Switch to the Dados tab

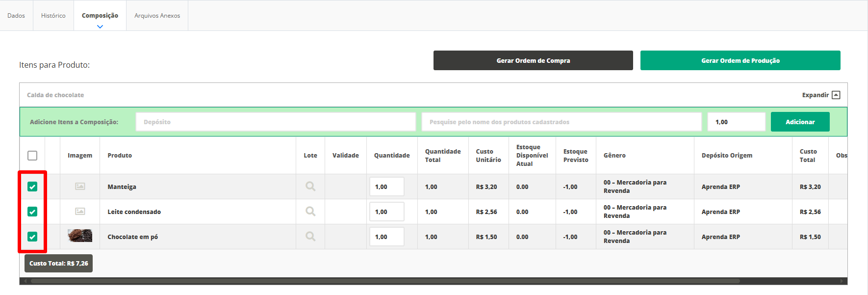(16, 16)
